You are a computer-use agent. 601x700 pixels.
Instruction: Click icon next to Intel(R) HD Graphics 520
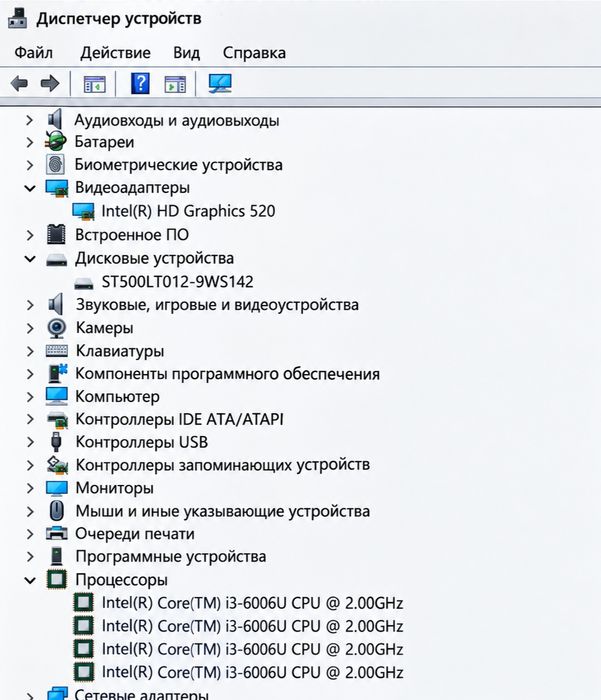tap(83, 211)
